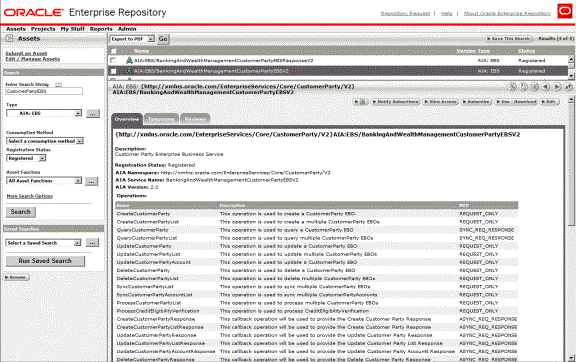Click the search string help question-mark icon
576x362 pixels.
[58, 84]
